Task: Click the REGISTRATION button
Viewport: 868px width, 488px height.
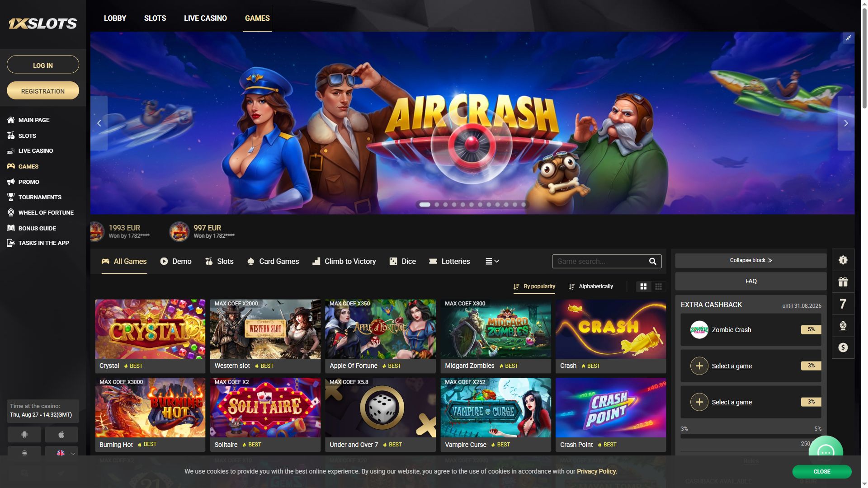Action: [x=43, y=91]
